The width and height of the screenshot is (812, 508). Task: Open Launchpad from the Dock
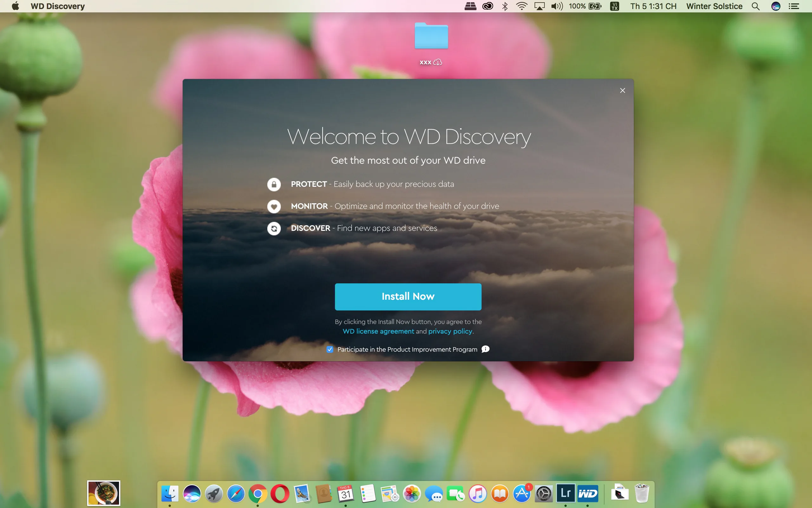[x=214, y=493]
